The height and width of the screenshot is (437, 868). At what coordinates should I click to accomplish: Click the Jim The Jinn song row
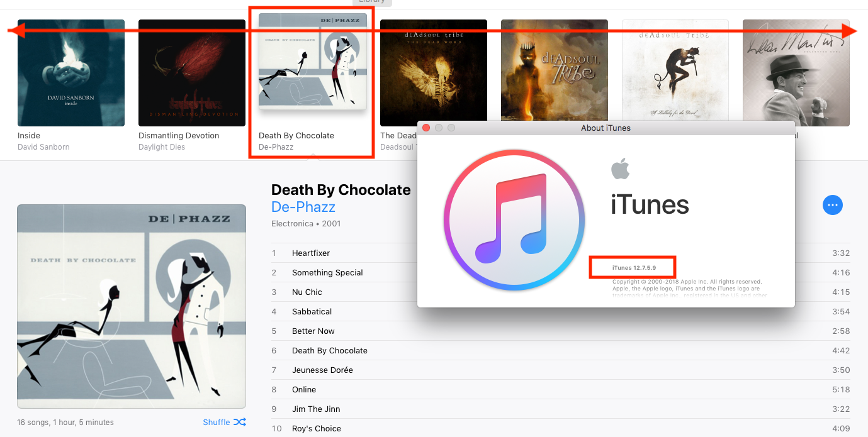point(560,409)
